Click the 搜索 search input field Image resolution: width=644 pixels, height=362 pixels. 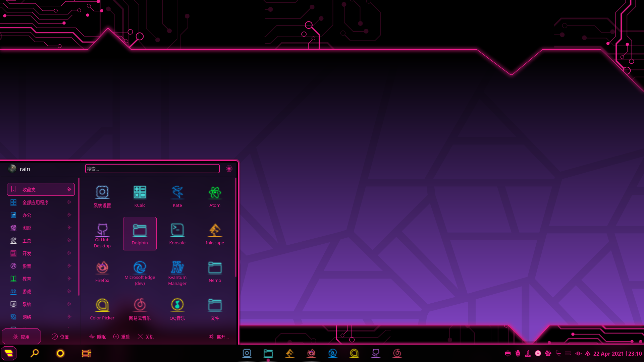click(152, 169)
